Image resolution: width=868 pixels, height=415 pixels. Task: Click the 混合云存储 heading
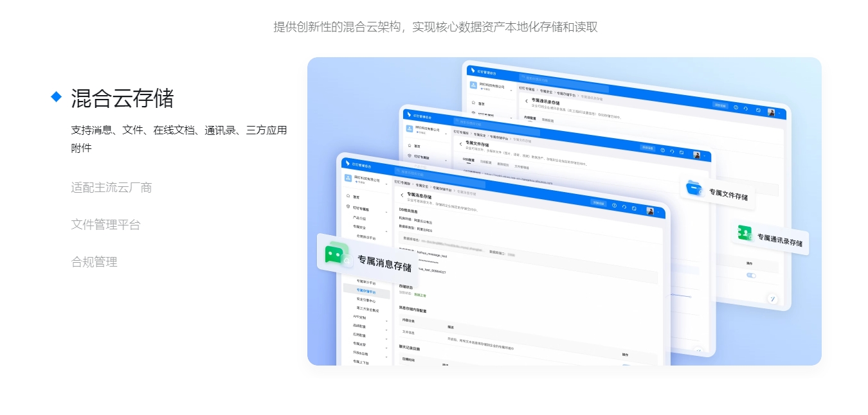click(x=122, y=98)
